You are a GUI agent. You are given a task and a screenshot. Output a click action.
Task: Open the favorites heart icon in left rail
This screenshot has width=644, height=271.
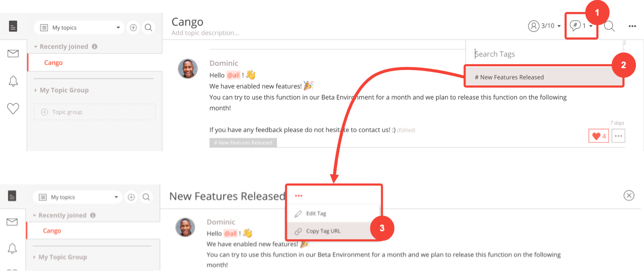click(x=13, y=108)
